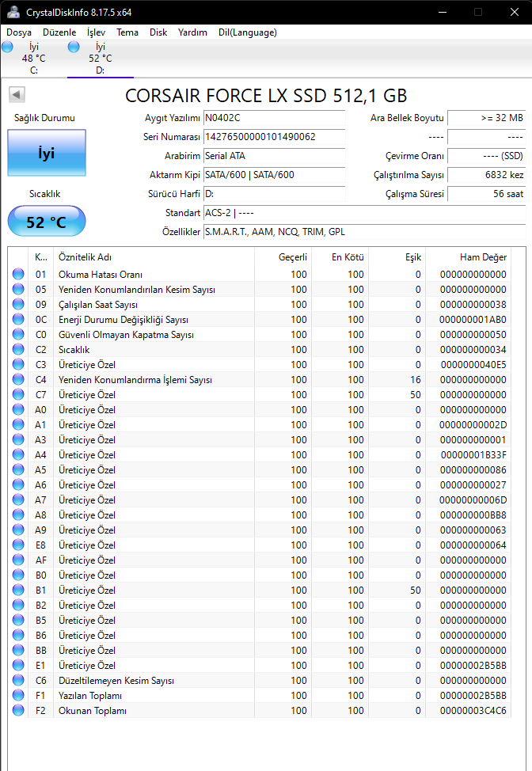Click the D: drive status orb
Screen dimensions: 532x771
click(74, 47)
